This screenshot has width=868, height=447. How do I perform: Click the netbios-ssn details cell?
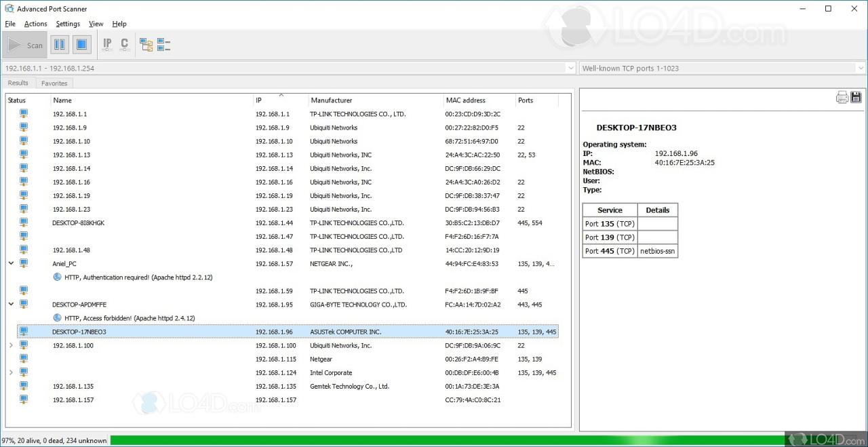tap(658, 251)
